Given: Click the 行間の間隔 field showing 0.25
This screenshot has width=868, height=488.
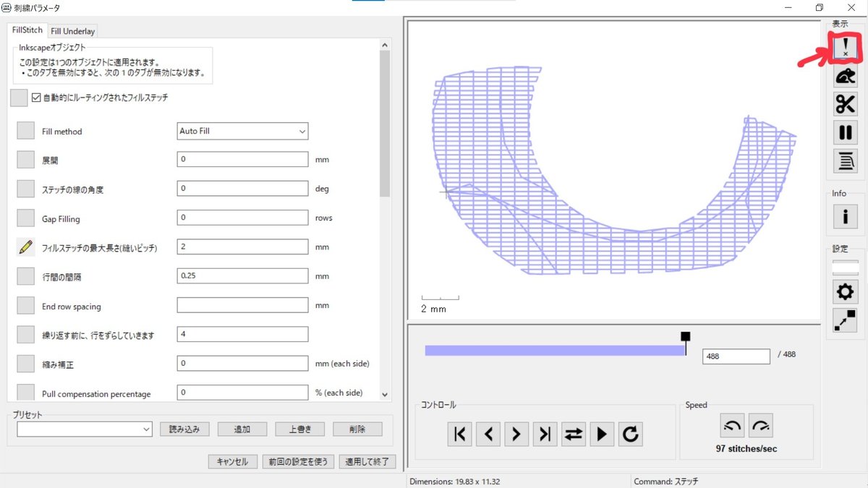Looking at the screenshot, I should pyautogui.click(x=243, y=276).
